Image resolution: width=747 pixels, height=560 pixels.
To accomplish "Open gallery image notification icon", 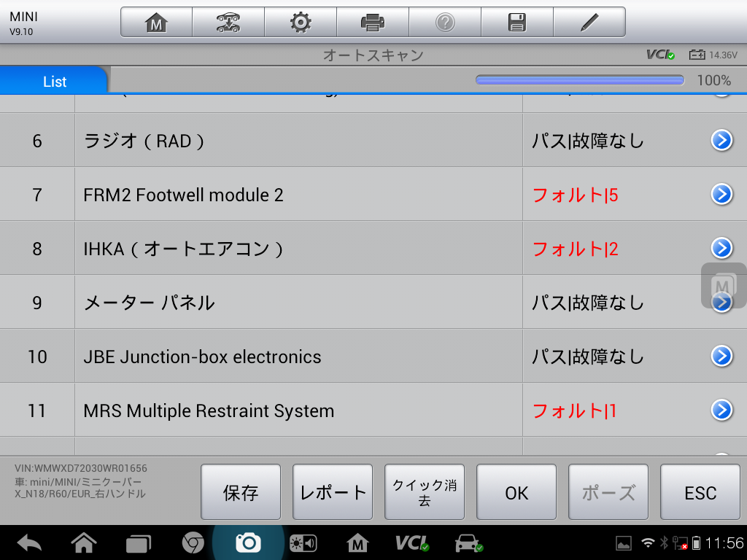I will 624,542.
